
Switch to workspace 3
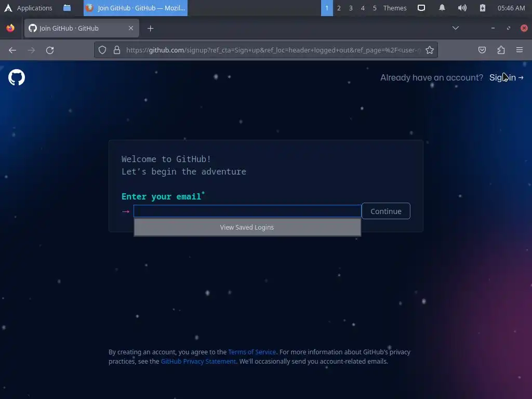351,8
